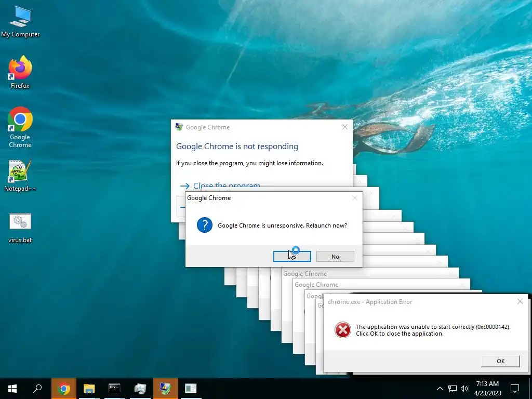This screenshot has width=532, height=399.
Task: Choose Close the program link
Action: [227, 185]
